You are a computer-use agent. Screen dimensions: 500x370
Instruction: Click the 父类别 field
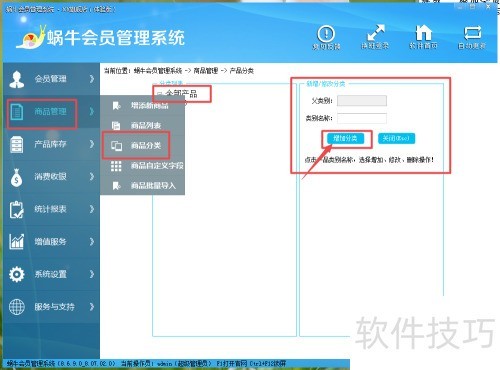pos(362,101)
